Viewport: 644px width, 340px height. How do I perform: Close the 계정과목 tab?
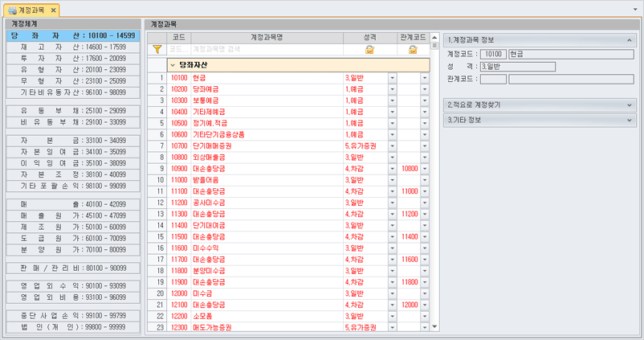[x=53, y=10]
